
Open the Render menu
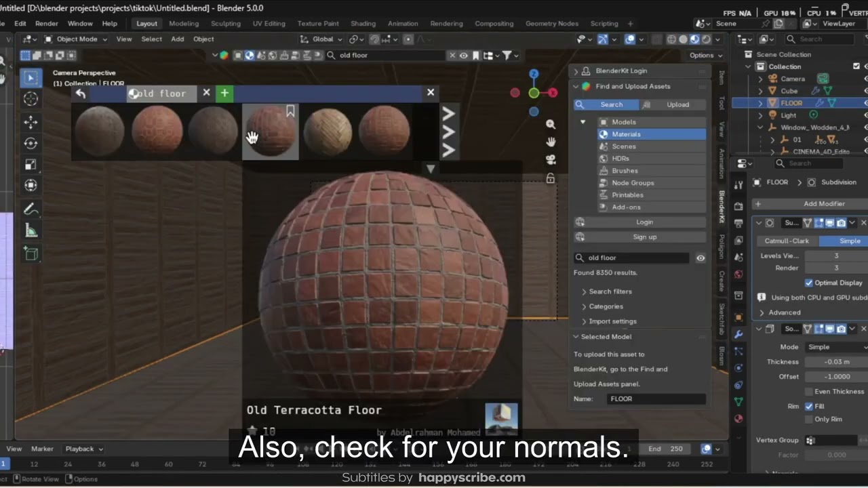47,24
